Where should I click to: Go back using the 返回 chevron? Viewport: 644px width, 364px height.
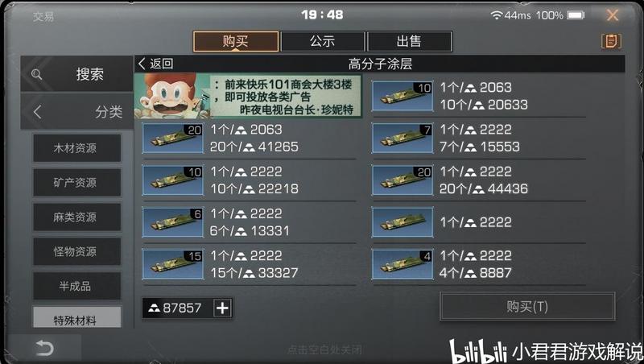tap(155, 64)
